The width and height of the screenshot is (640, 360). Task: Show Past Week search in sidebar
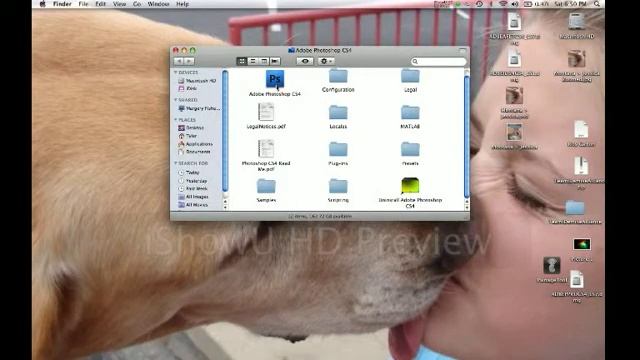[193, 189]
